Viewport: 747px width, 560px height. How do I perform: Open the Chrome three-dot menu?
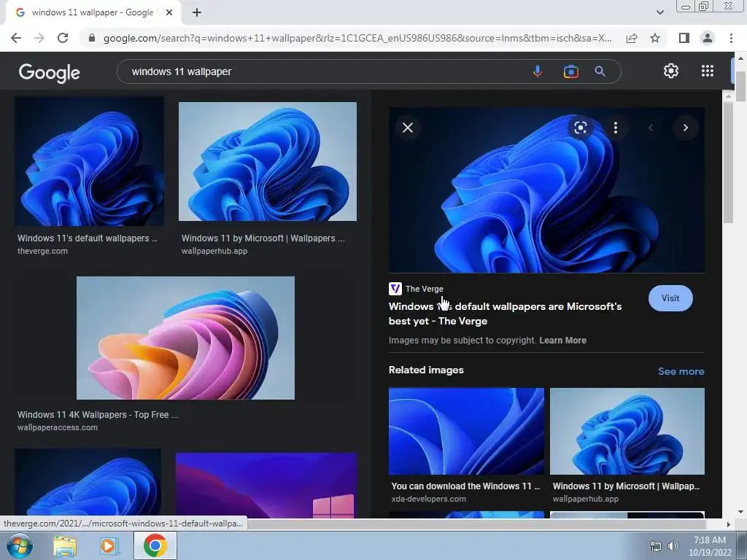tap(731, 38)
